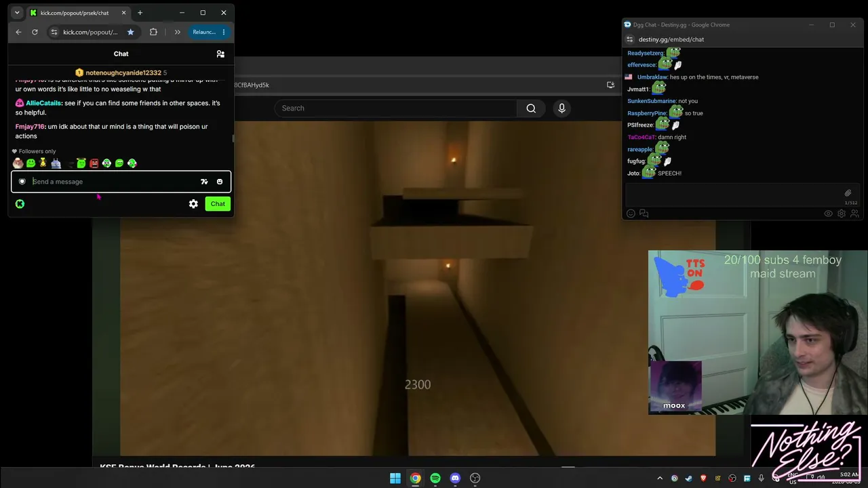The height and width of the screenshot is (488, 868).
Task: Open the Dgg chat emote picker
Action: 631,213
